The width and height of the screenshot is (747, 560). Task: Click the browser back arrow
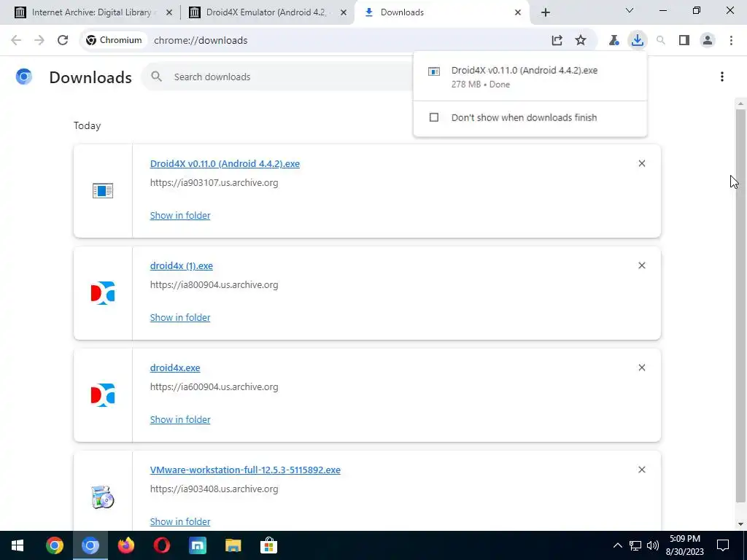point(16,41)
